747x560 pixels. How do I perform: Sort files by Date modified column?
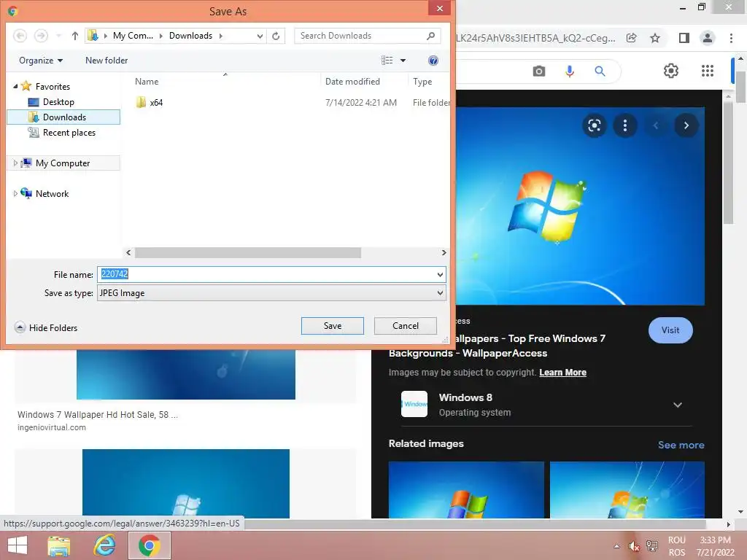pyautogui.click(x=352, y=82)
